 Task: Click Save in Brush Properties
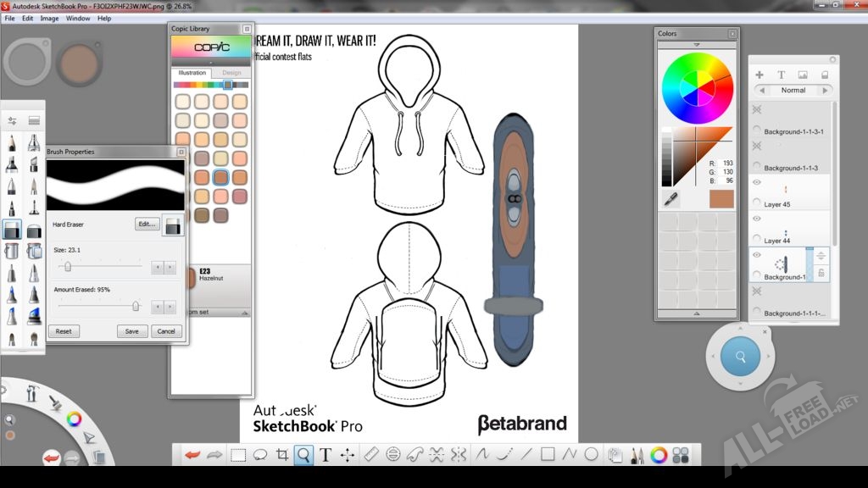[x=132, y=331]
